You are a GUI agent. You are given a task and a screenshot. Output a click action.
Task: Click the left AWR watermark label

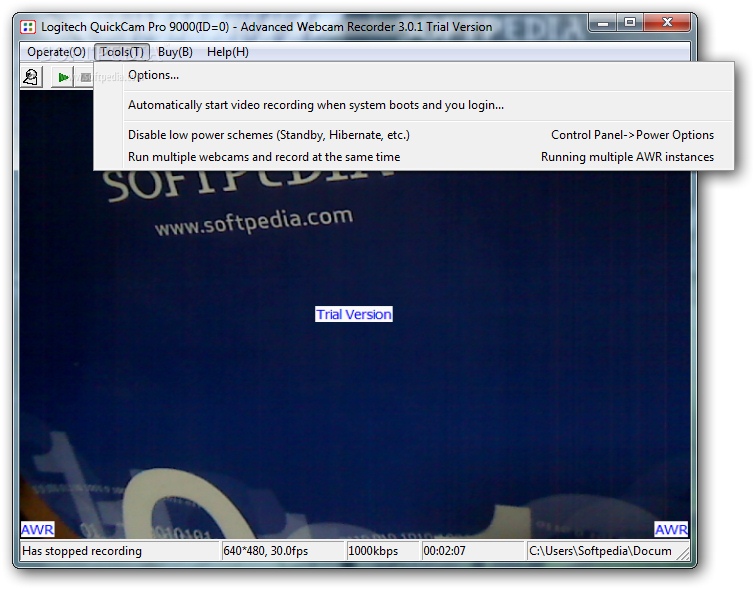(x=37, y=530)
